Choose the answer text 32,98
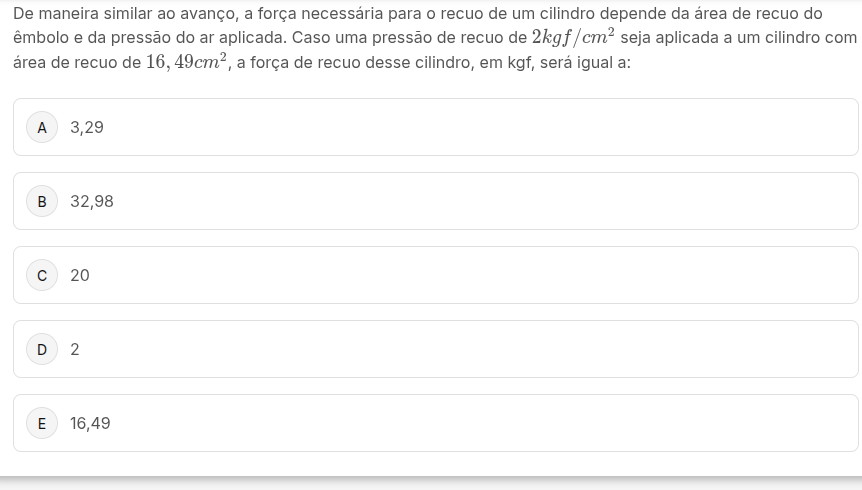The width and height of the screenshot is (862, 490). 92,202
